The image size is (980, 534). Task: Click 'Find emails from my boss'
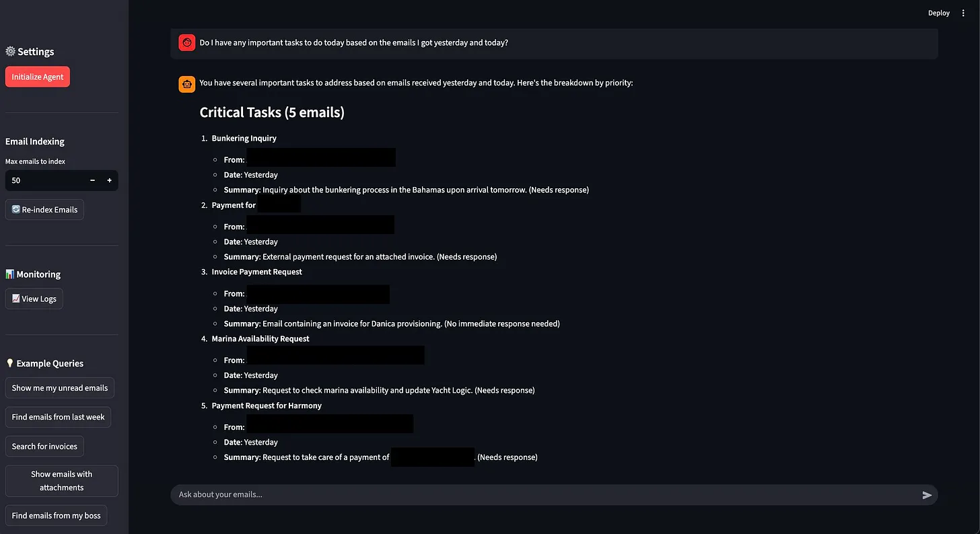[56, 515]
